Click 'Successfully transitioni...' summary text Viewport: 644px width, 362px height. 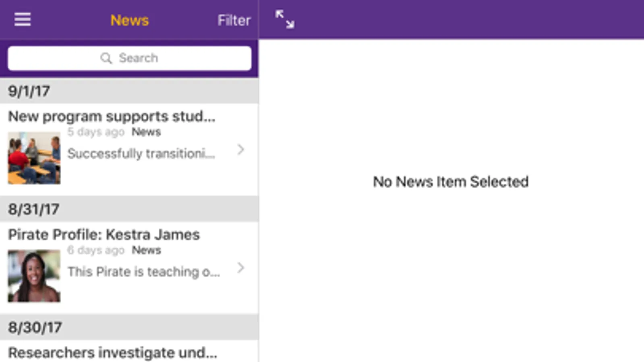141,153
